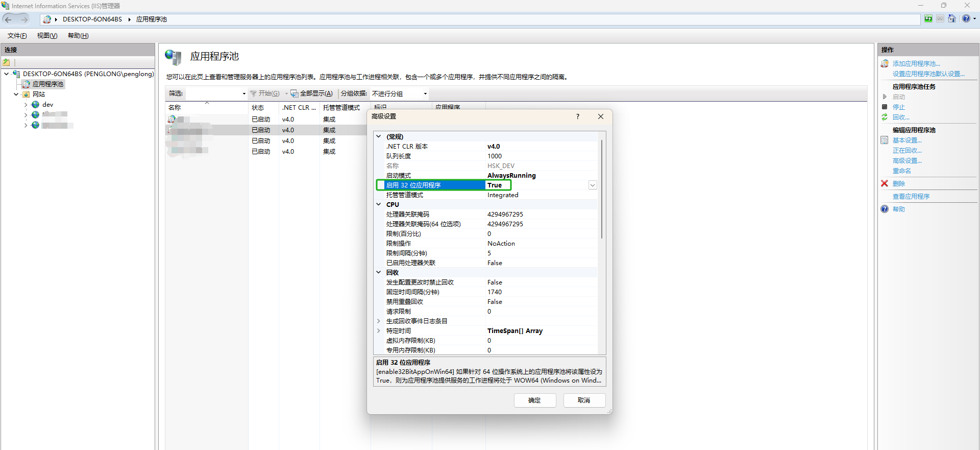The width and height of the screenshot is (980, 450).
Task: Click the dialog's vertical scrollbar
Action: [x=602, y=189]
